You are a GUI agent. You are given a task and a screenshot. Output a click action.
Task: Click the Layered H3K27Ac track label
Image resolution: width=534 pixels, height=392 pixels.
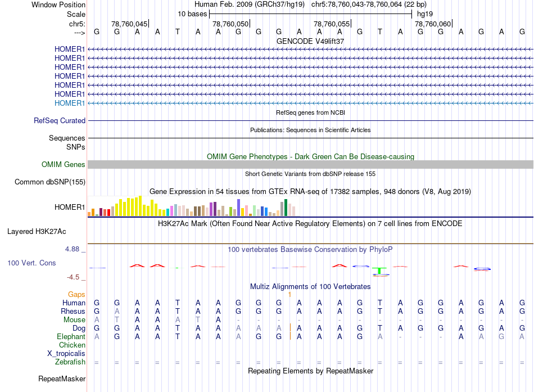[x=37, y=232]
